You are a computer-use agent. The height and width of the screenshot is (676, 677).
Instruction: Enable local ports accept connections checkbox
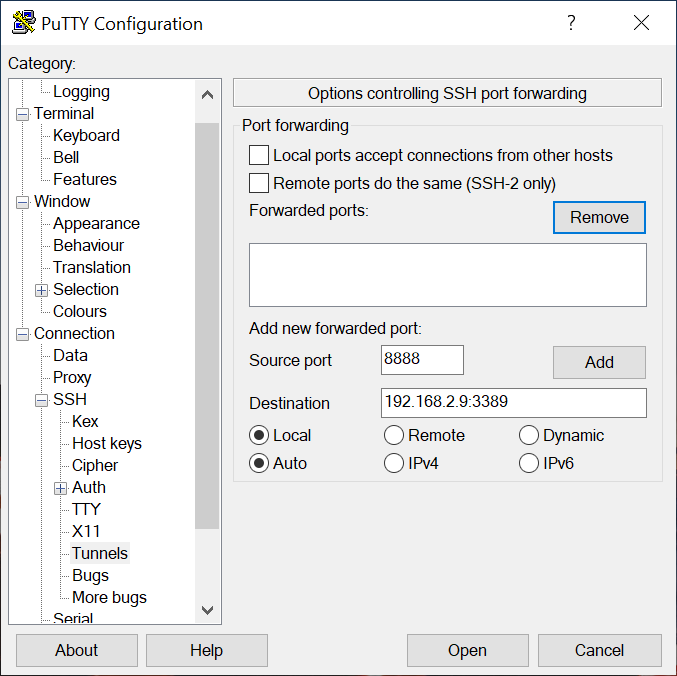(x=259, y=155)
